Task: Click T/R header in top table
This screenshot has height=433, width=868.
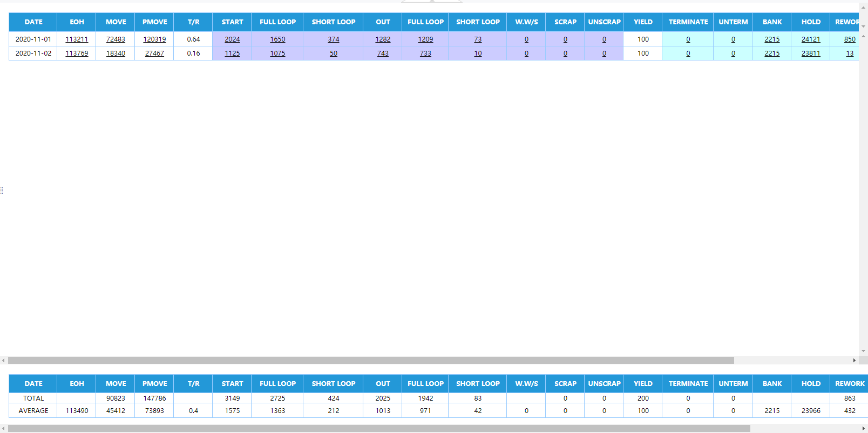Action: coord(193,22)
